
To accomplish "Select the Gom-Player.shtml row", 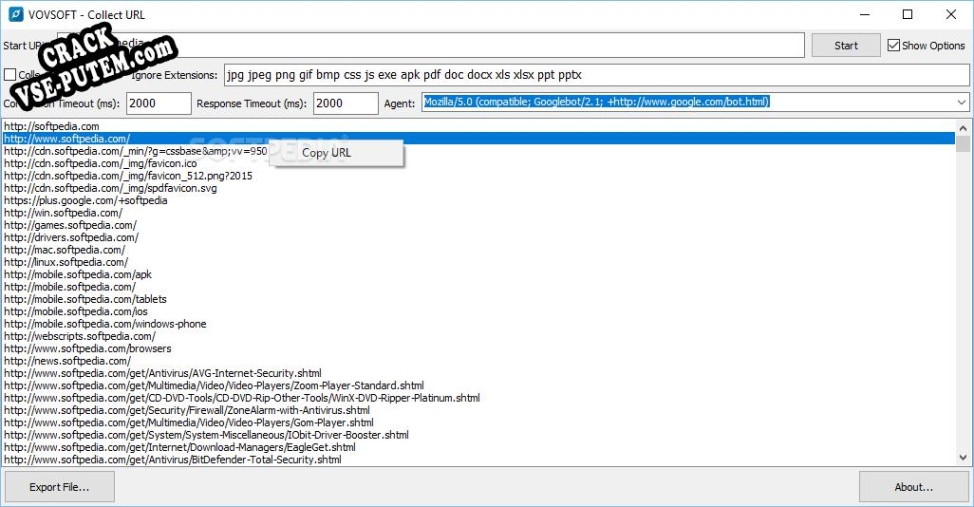I will click(478, 422).
